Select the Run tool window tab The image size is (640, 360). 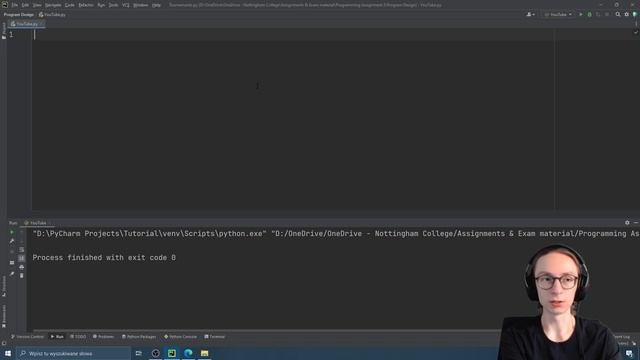pyautogui.click(x=57, y=337)
